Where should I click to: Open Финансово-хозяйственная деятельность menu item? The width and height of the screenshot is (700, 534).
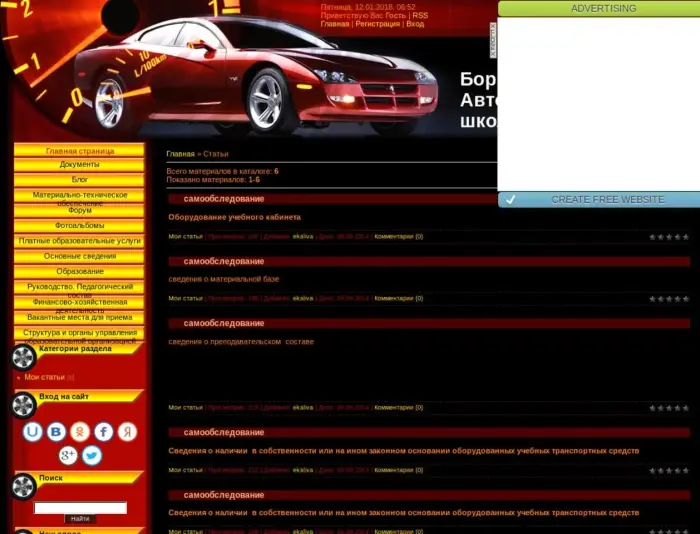click(79, 302)
